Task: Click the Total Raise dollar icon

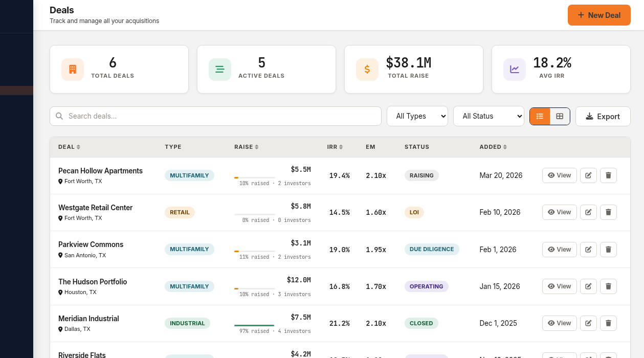Action: coord(367,69)
